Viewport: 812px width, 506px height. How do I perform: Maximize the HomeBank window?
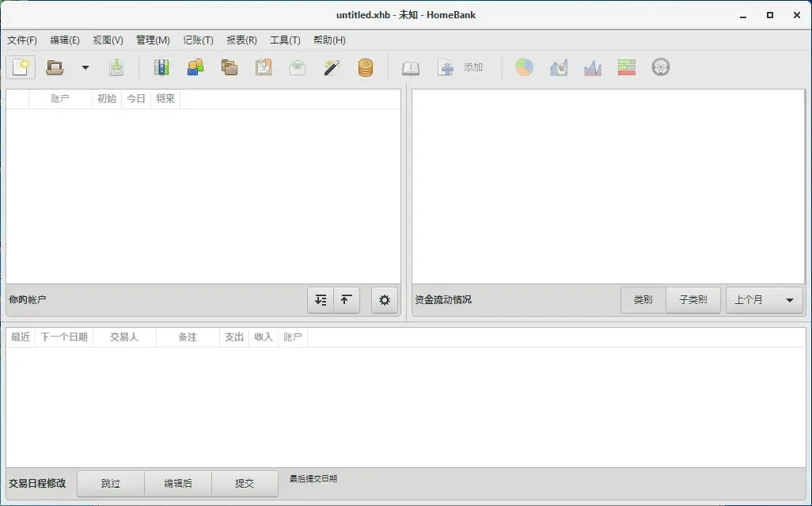pos(770,15)
